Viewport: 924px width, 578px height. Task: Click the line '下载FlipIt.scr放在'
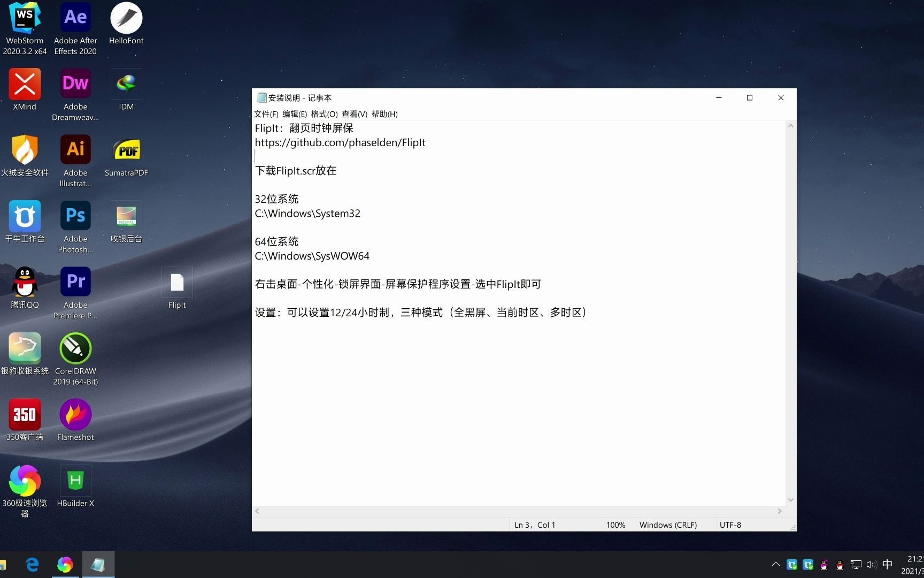tap(296, 171)
